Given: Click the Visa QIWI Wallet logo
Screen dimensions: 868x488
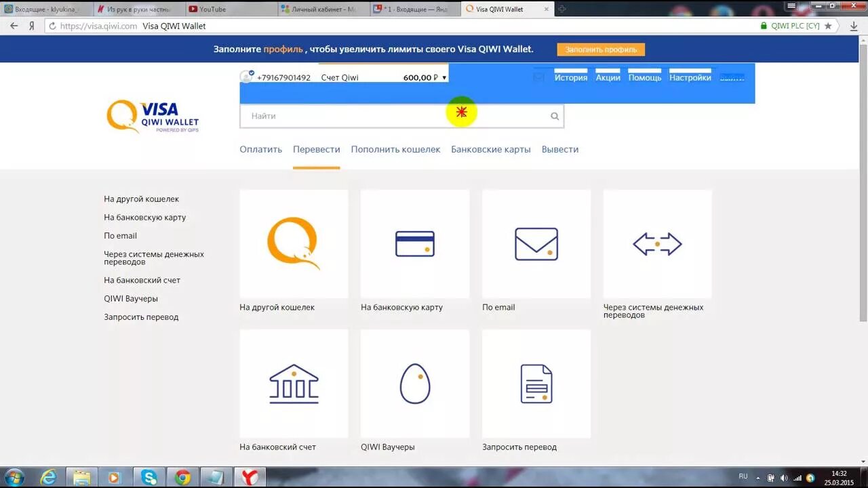Looking at the screenshot, I should point(153,116).
